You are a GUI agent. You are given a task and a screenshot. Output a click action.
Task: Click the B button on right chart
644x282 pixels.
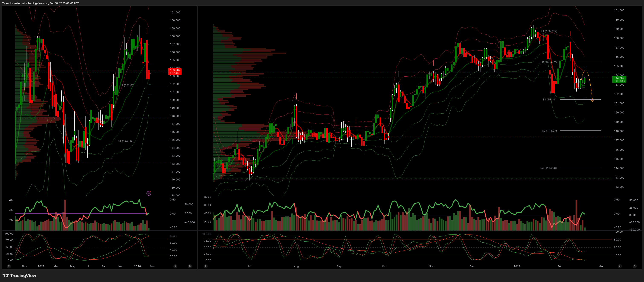pos(634,266)
